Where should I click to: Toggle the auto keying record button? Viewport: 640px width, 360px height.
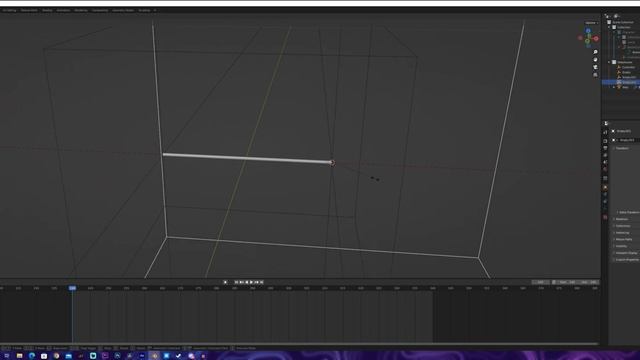pos(225,282)
